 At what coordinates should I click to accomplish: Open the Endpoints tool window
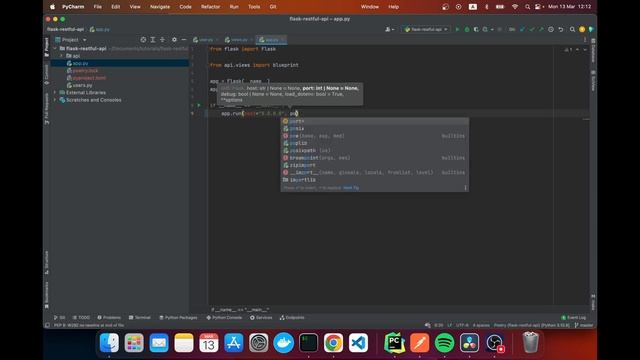(292, 318)
